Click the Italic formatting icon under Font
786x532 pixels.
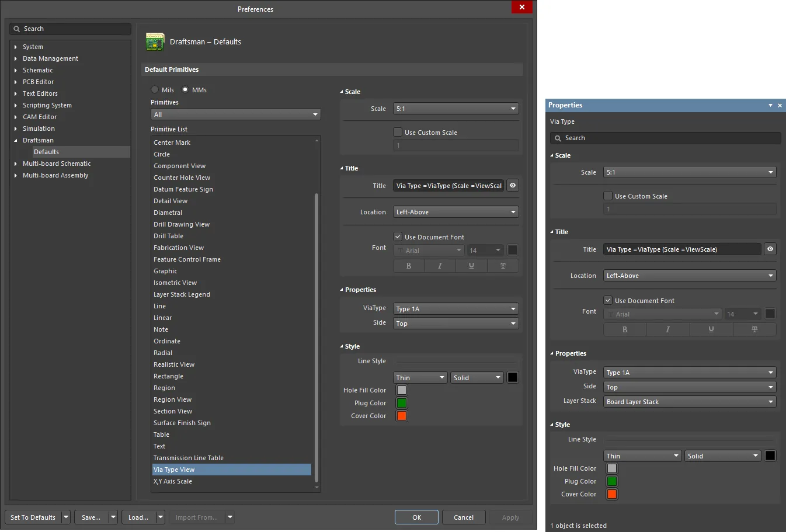[x=439, y=266]
